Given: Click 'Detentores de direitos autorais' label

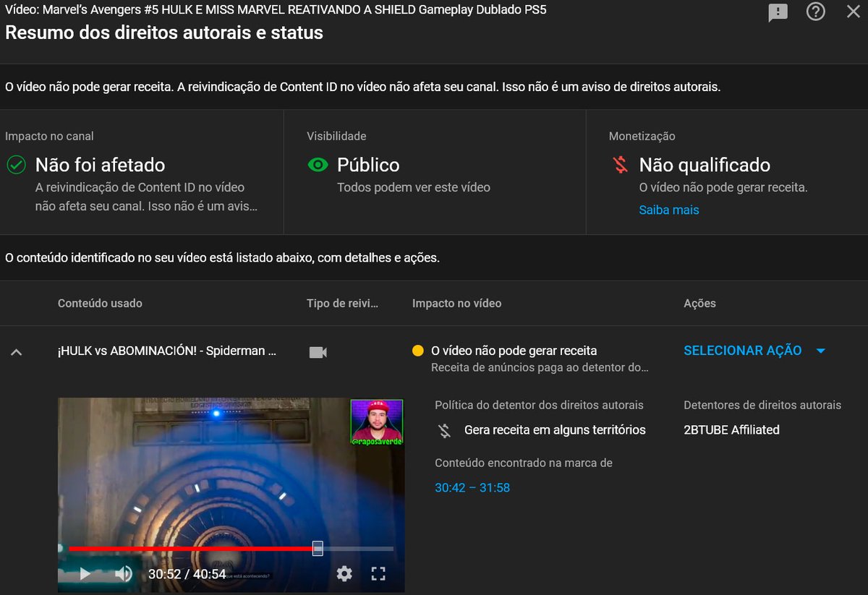Looking at the screenshot, I should click(762, 405).
